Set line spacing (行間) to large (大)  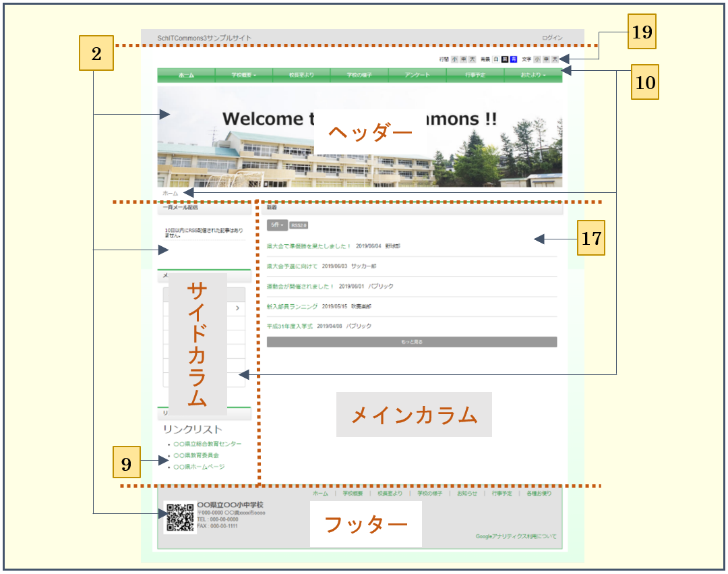(x=473, y=59)
